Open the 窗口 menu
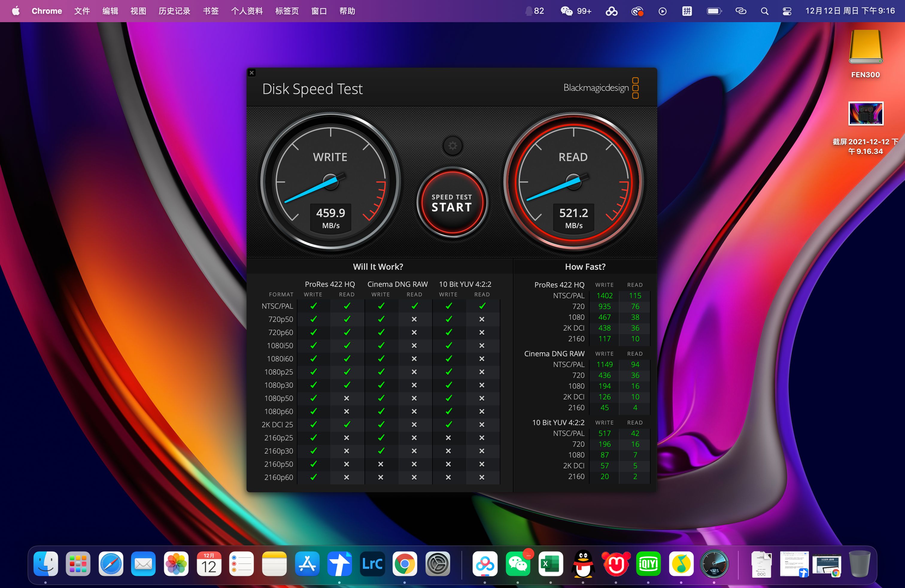 tap(319, 11)
